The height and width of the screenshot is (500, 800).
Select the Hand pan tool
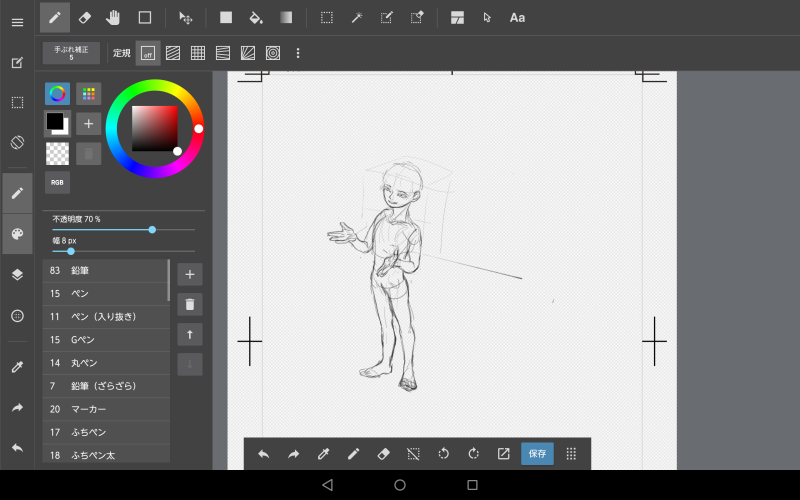pyautogui.click(x=113, y=17)
